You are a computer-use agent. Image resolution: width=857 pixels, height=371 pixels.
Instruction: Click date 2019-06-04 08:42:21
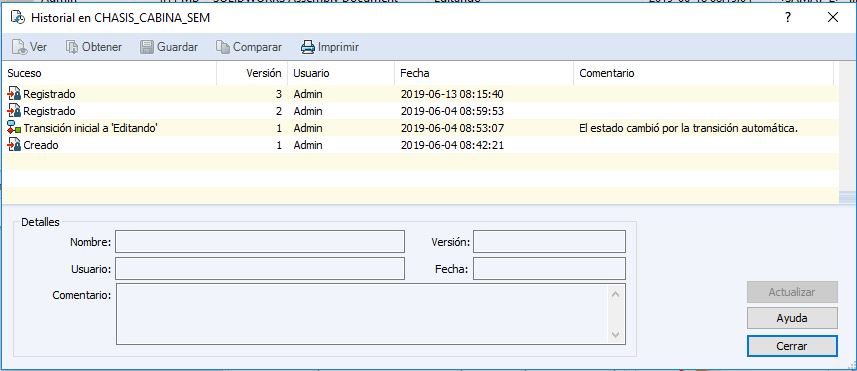tap(452, 145)
